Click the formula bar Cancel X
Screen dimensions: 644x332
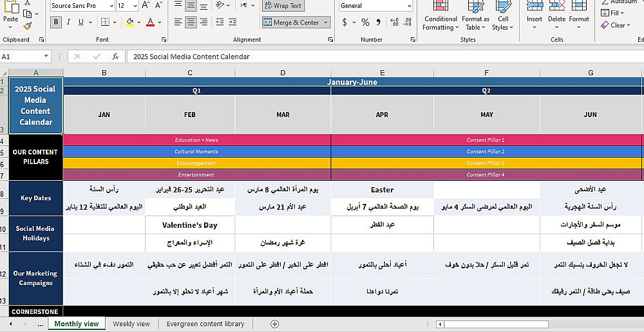77,57
